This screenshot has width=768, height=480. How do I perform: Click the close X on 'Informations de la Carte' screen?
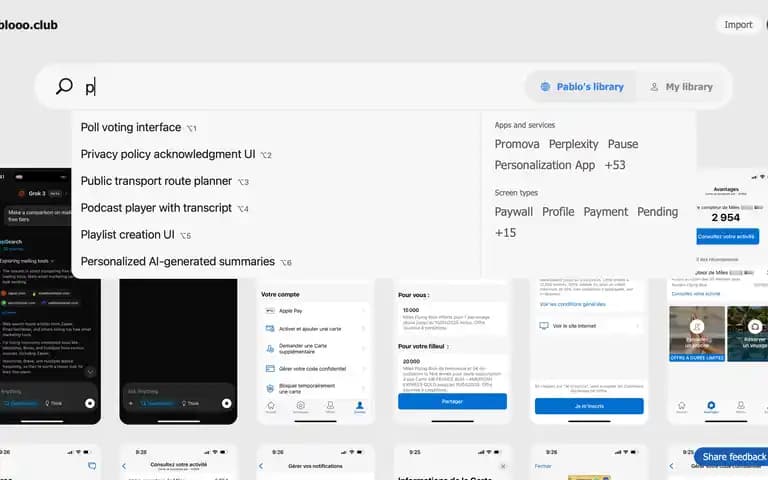(x=503, y=466)
